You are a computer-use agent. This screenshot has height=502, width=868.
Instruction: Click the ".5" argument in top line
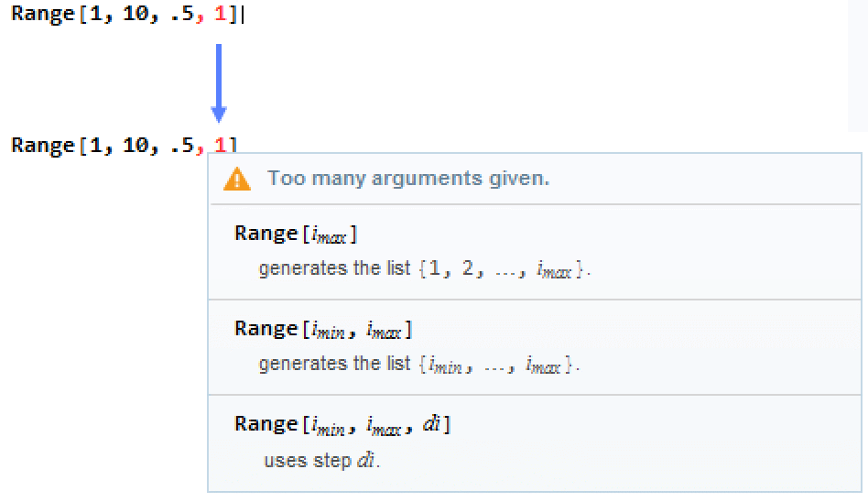coord(182,17)
